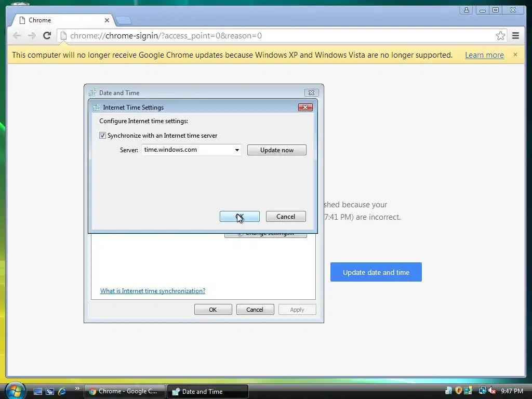Click the Internet Time Settings title icon
The width and height of the screenshot is (532, 399).
pyautogui.click(x=96, y=107)
